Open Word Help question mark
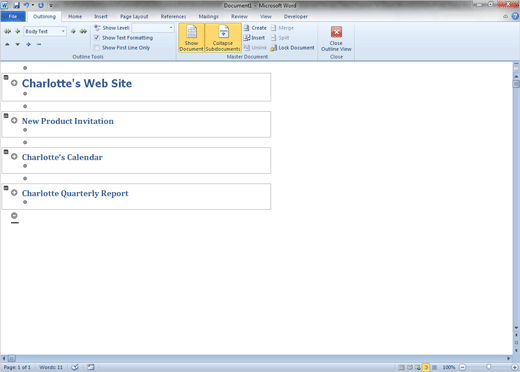The image size is (520, 372). (x=515, y=16)
